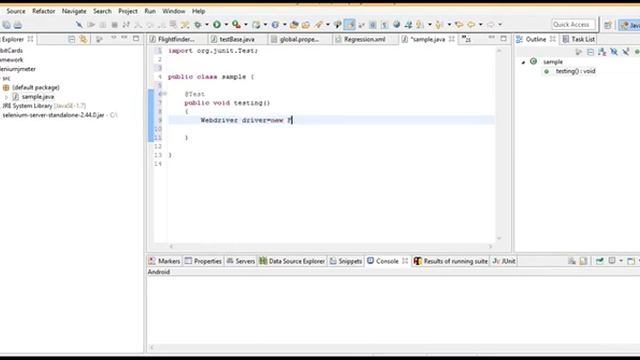Toggle the highlighted Mark Occurrences toolbar icon
Image resolution: width=640 pixels, height=360 pixels.
click(350, 24)
